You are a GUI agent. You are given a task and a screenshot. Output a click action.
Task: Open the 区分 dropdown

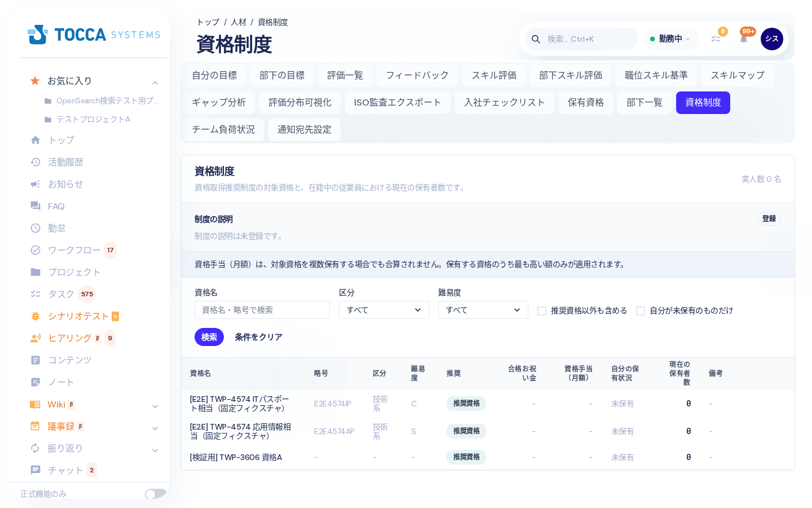(384, 310)
